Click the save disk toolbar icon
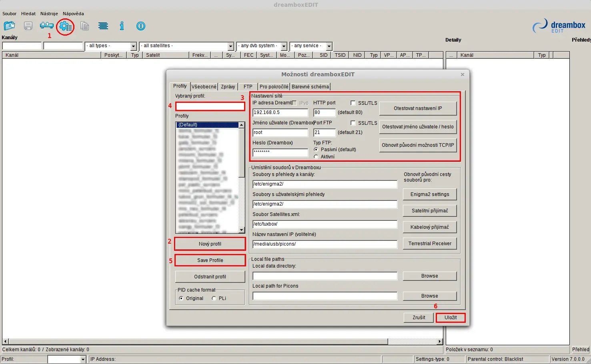Image resolution: width=591 pixels, height=364 pixels. click(x=28, y=26)
